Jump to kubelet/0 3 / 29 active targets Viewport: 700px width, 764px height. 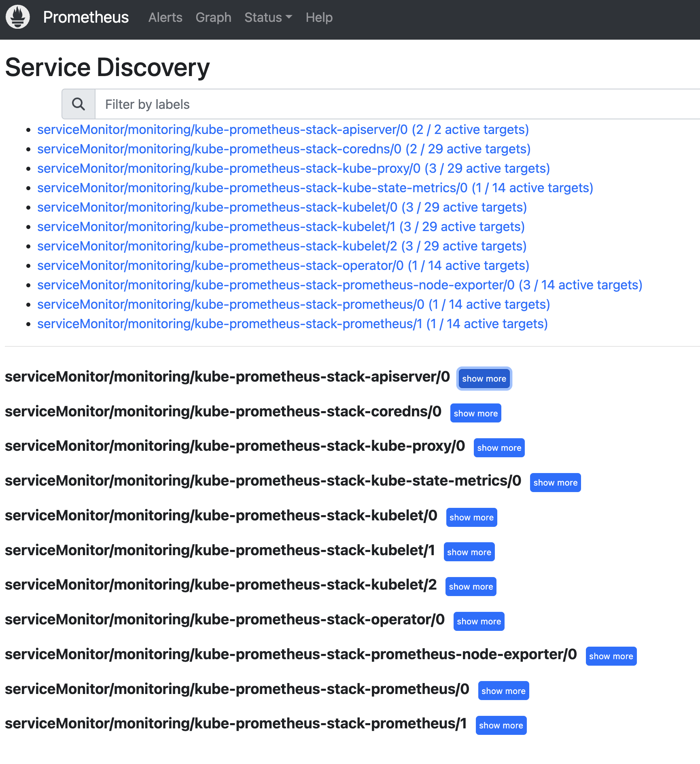[282, 207]
